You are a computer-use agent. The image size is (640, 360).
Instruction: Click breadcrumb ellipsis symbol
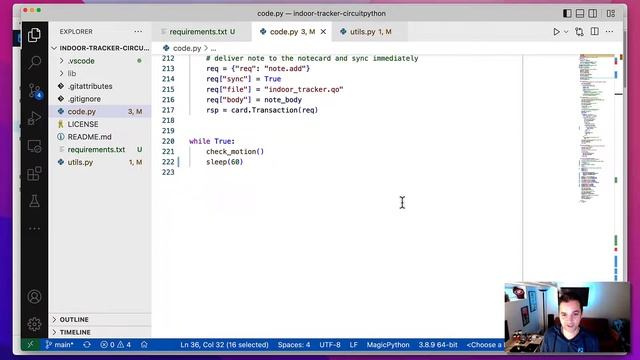pyautogui.click(x=213, y=49)
